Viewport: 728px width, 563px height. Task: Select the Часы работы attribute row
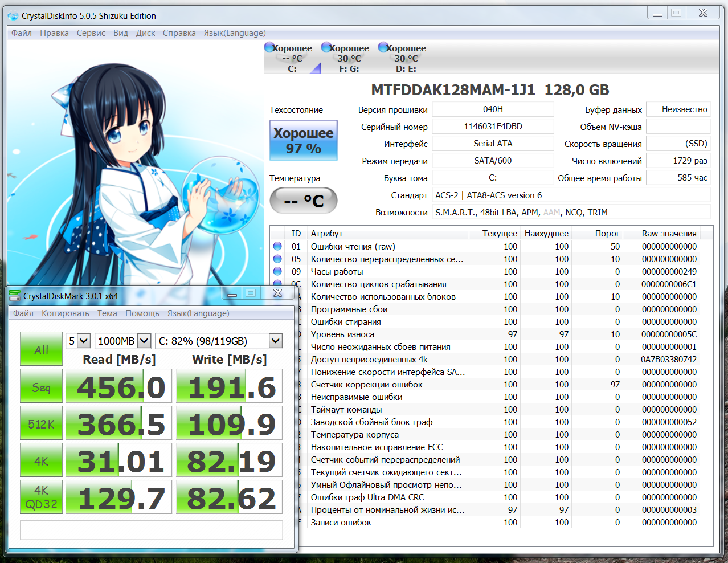[x=491, y=271]
